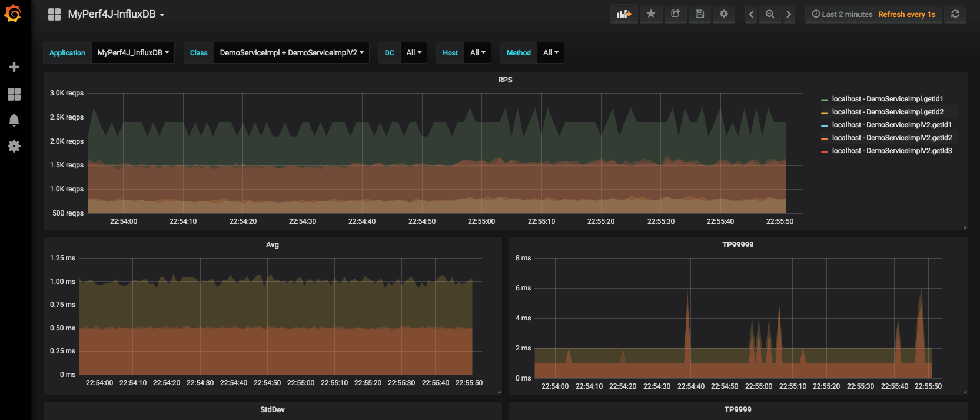The image size is (980, 420).
Task: Click the Share dashboard icon
Action: click(676, 14)
